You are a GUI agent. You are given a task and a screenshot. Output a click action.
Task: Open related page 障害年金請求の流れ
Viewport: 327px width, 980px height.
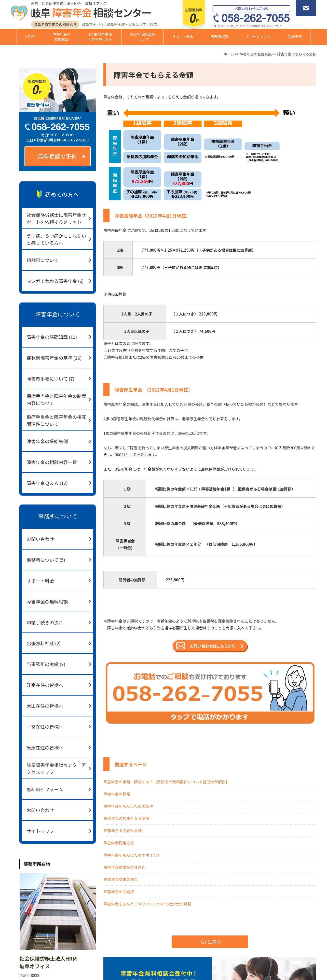click(121, 879)
